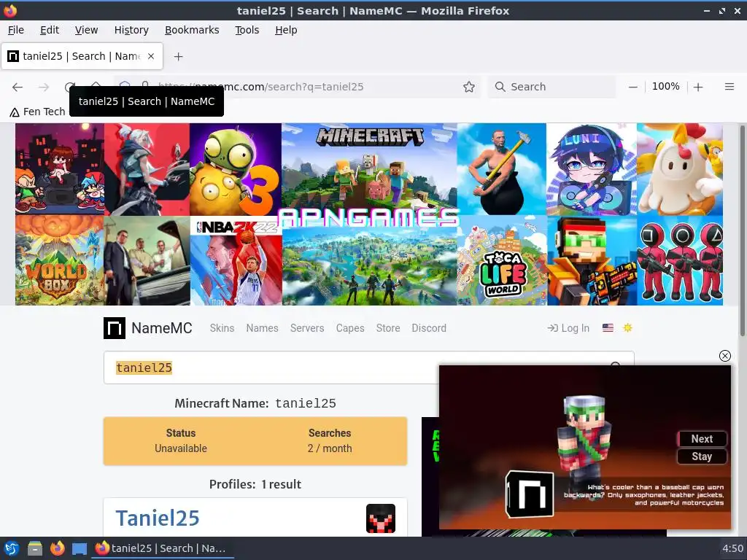
Task: Click the Plants vs Zombies 3 thumbnail
Action: pos(236,169)
